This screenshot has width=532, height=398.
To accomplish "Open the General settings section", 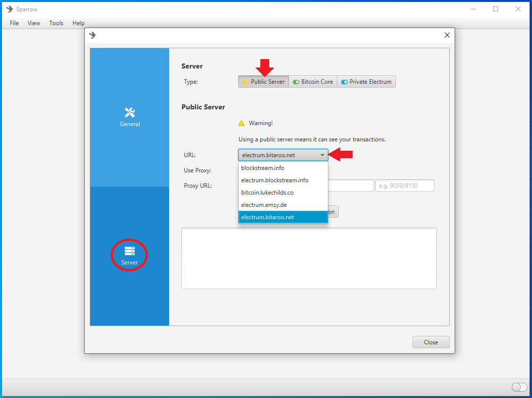I will [130, 117].
